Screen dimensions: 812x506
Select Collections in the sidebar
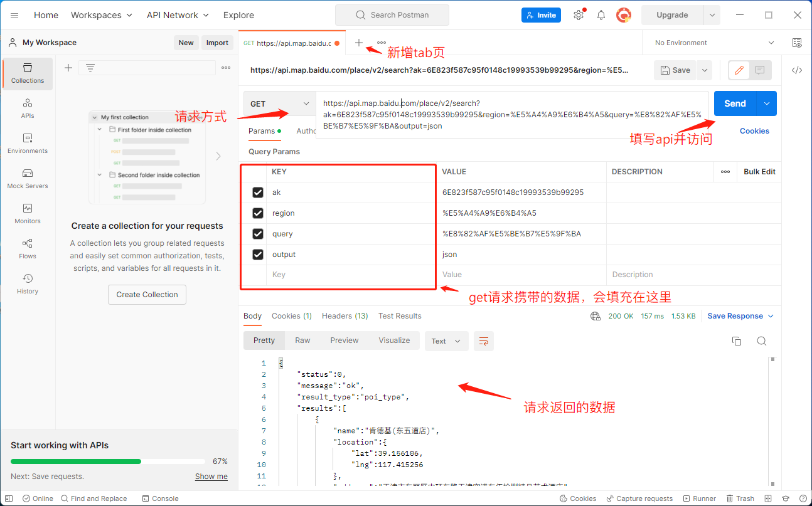(x=28, y=74)
